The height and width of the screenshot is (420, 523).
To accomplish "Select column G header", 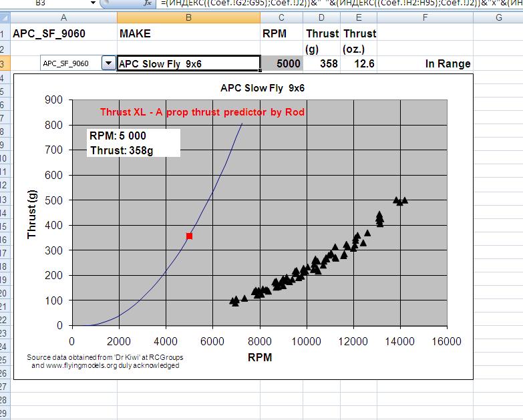I will pyautogui.click(x=498, y=17).
